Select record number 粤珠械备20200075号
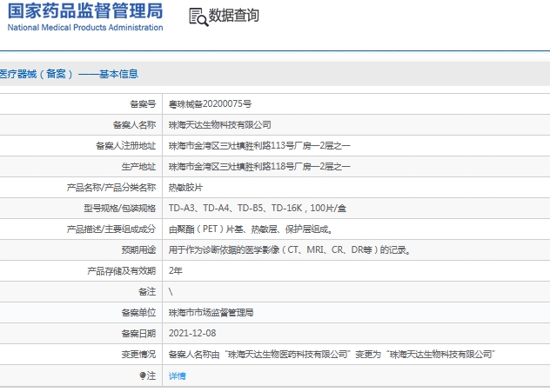The height and width of the screenshot is (392, 550). click(210, 103)
